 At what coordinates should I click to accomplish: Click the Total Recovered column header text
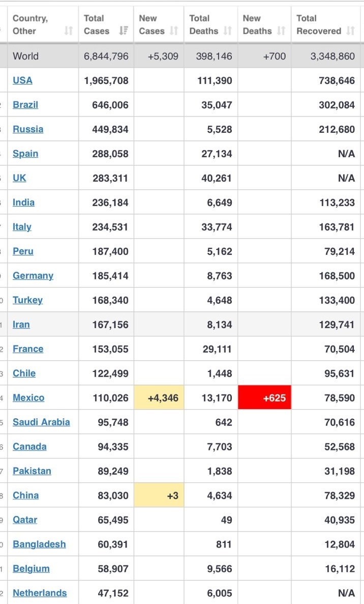point(319,24)
